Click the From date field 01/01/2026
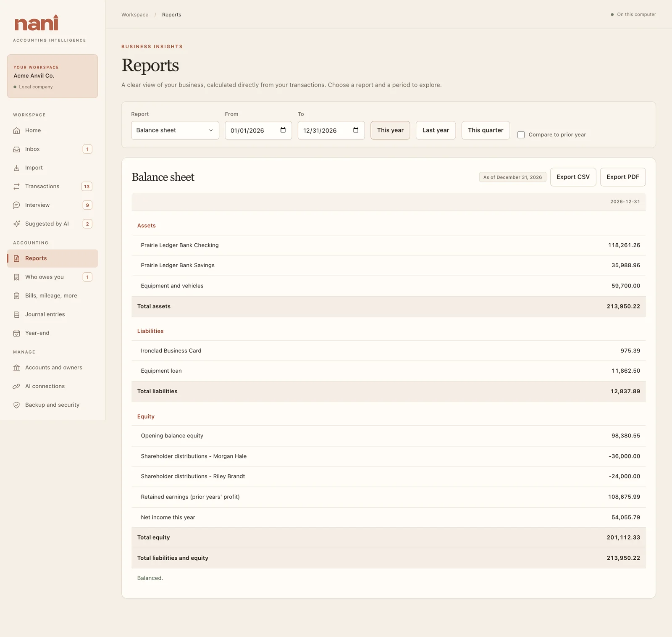 (x=258, y=130)
